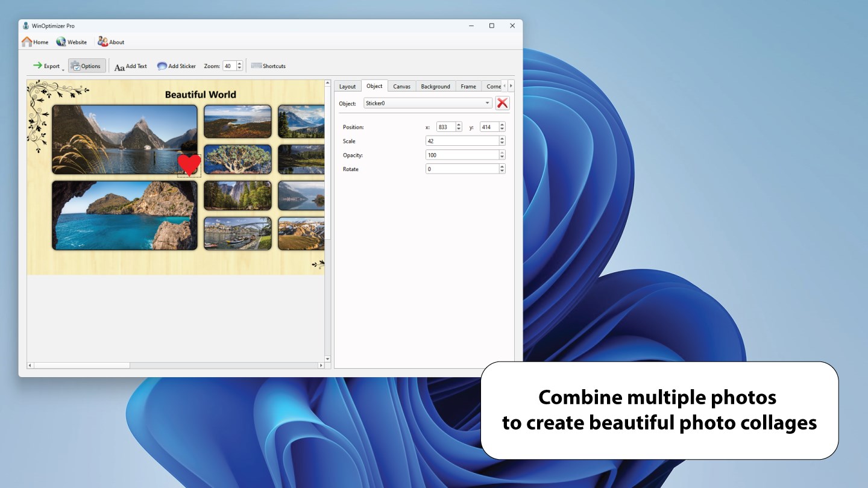Click the canvas vertical scrollbar down arrow
This screenshot has height=488, width=868.
[x=328, y=359]
